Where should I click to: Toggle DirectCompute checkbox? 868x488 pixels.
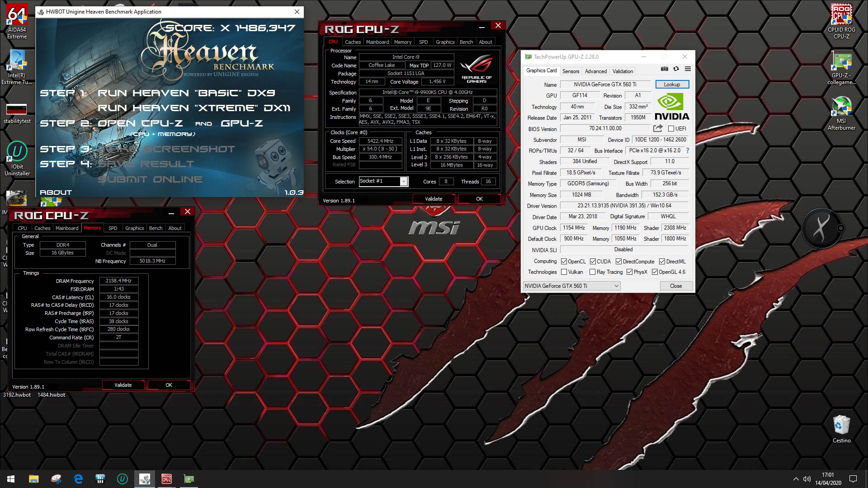coord(618,262)
